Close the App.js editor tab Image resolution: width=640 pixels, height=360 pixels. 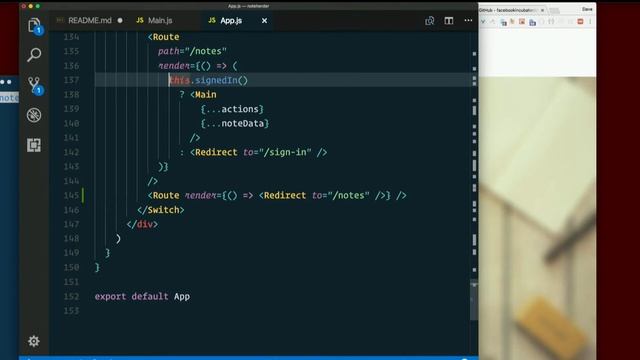point(264,21)
